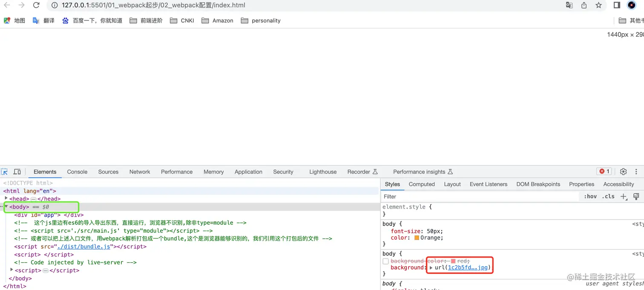Screen dimensions: 644x290
Task: Open the Lighthouse tab
Action: point(323,172)
